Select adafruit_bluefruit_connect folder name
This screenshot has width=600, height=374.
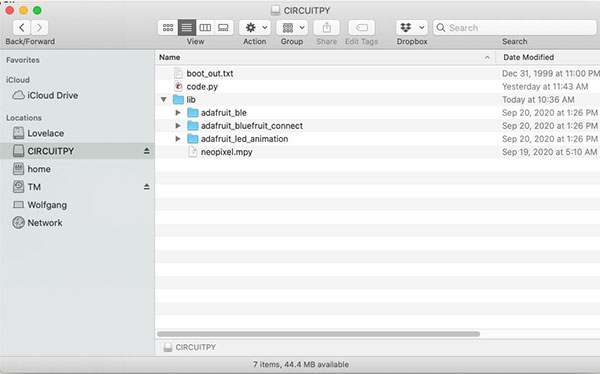click(252, 126)
